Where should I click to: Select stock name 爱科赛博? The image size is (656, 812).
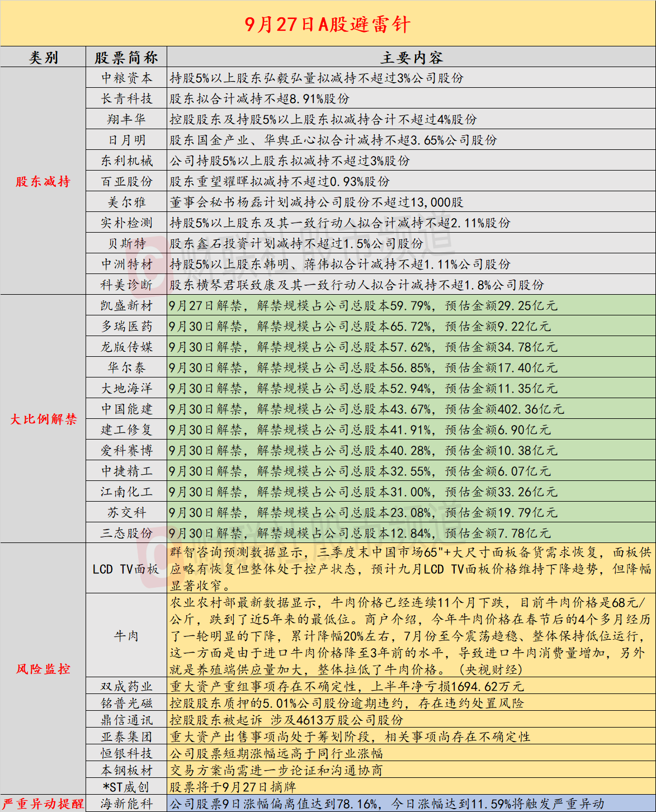click(126, 450)
